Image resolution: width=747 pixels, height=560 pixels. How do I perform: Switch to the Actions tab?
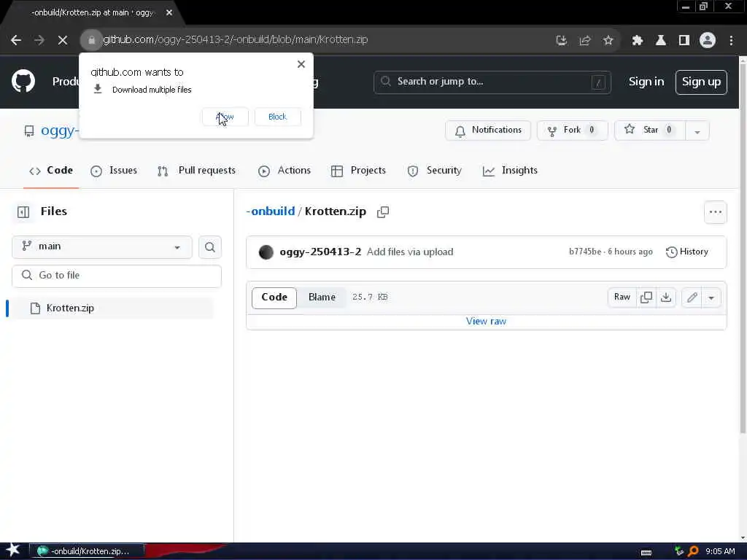click(285, 171)
